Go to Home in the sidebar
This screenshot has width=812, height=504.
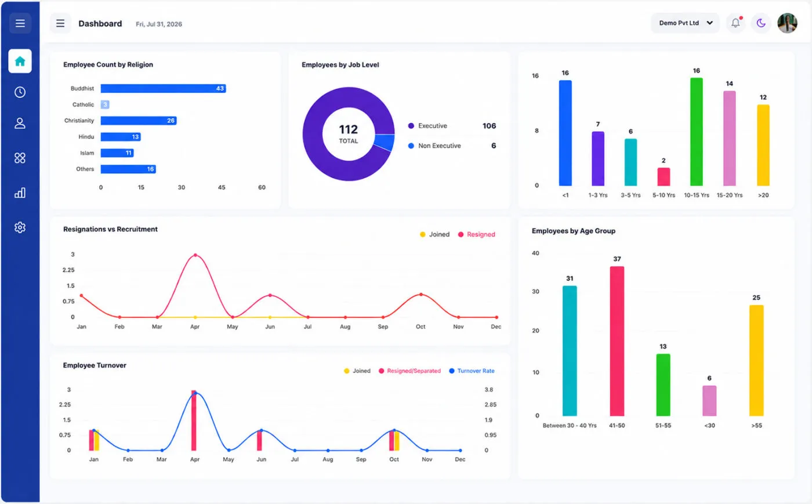20,61
